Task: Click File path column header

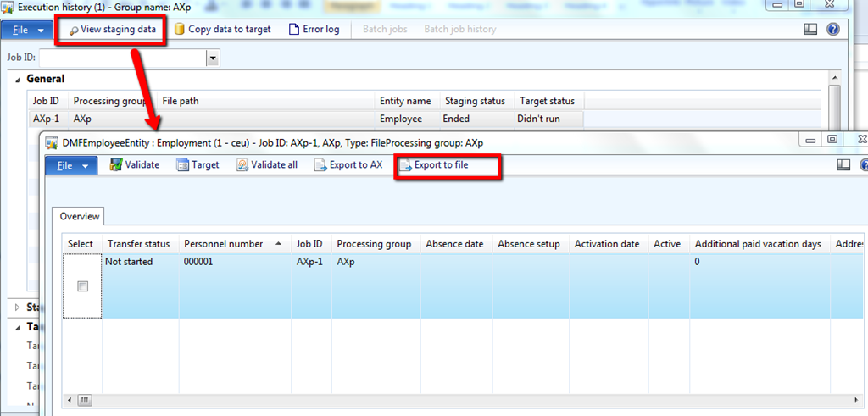Action: pos(266,101)
